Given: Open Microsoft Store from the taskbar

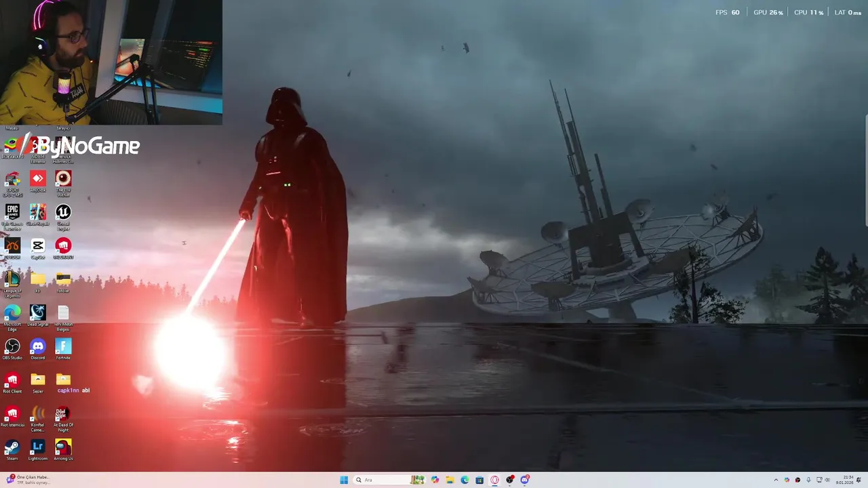Looking at the screenshot, I should click(x=479, y=480).
